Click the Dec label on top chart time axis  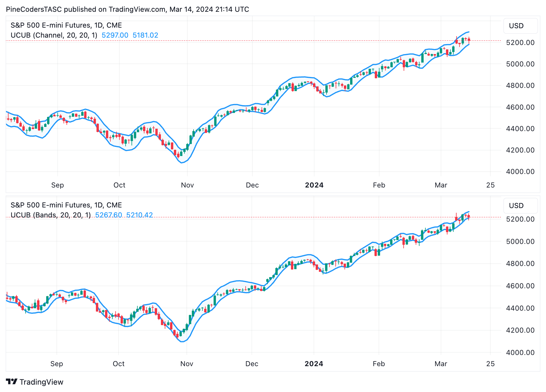[252, 185]
